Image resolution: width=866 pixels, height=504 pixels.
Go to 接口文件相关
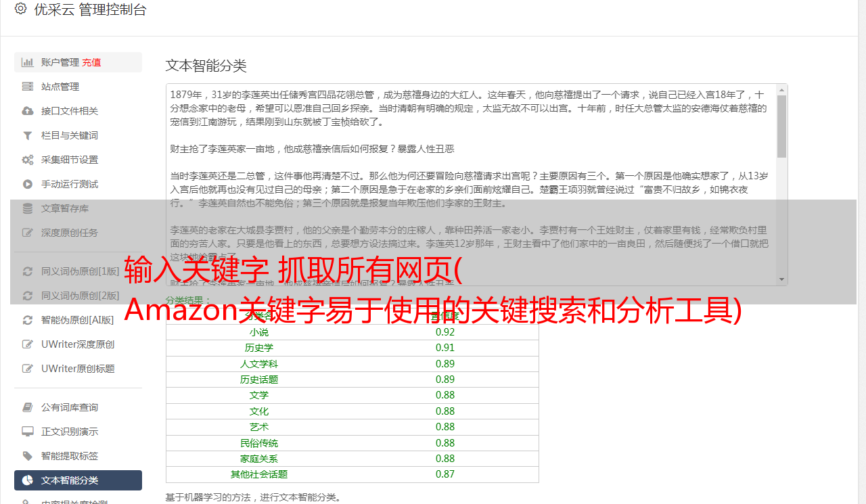78,111
